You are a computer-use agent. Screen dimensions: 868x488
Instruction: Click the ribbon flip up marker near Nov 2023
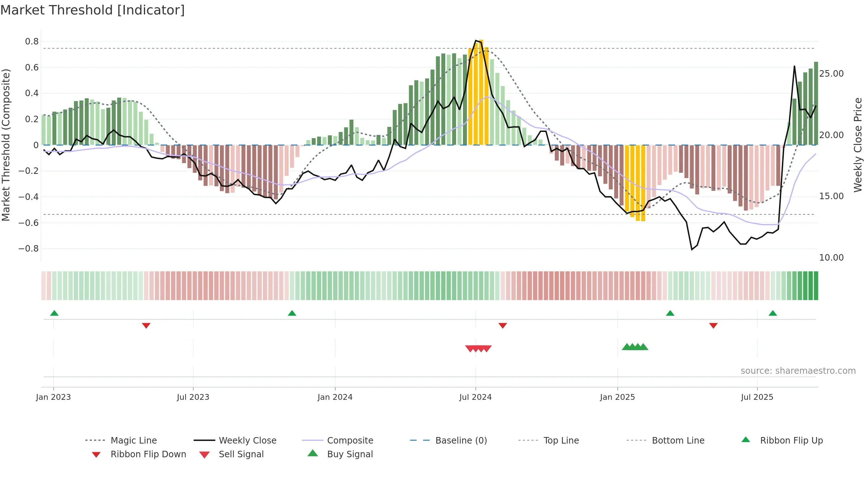click(x=292, y=313)
